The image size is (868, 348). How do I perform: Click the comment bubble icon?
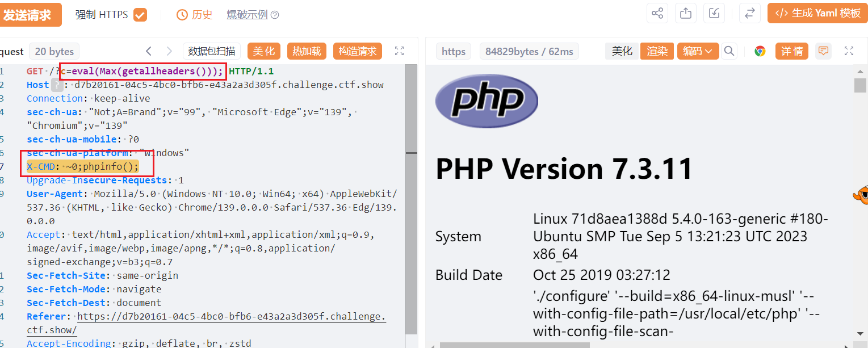823,51
